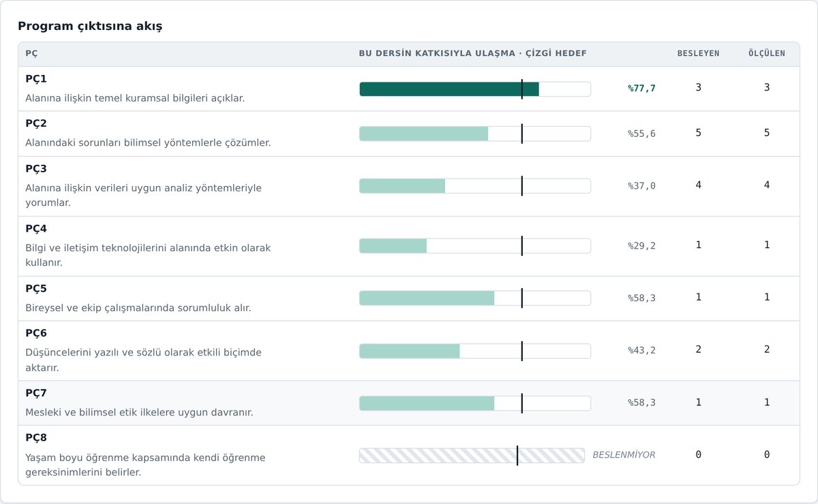Click the "BU DERSİN KATKISIYLA ULAŞMA · ÇİZGİ HEDEF" header
818x504 pixels.
click(x=473, y=54)
